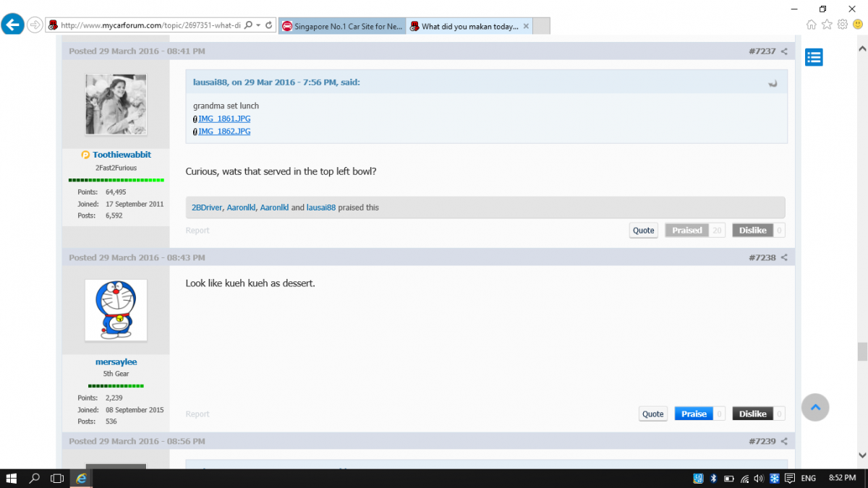The height and width of the screenshot is (488, 868).
Task: Expand the address bar search dropdown
Action: click(258, 25)
